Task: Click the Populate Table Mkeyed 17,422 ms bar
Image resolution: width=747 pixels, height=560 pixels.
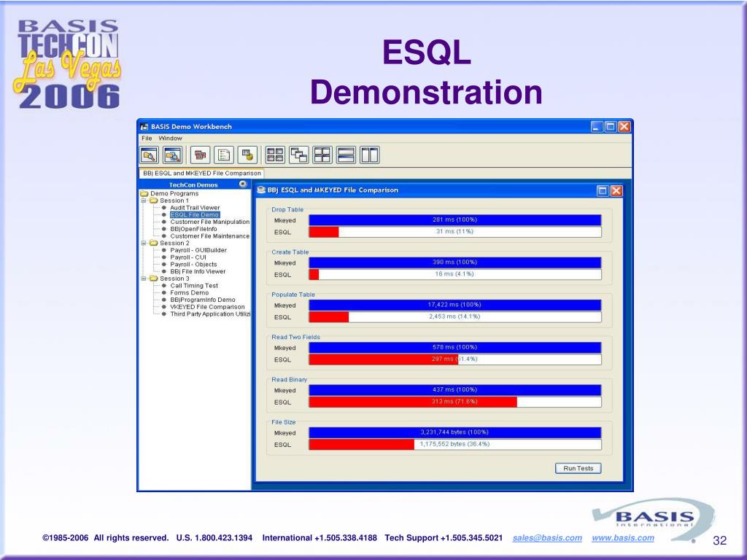Action: coord(455,306)
